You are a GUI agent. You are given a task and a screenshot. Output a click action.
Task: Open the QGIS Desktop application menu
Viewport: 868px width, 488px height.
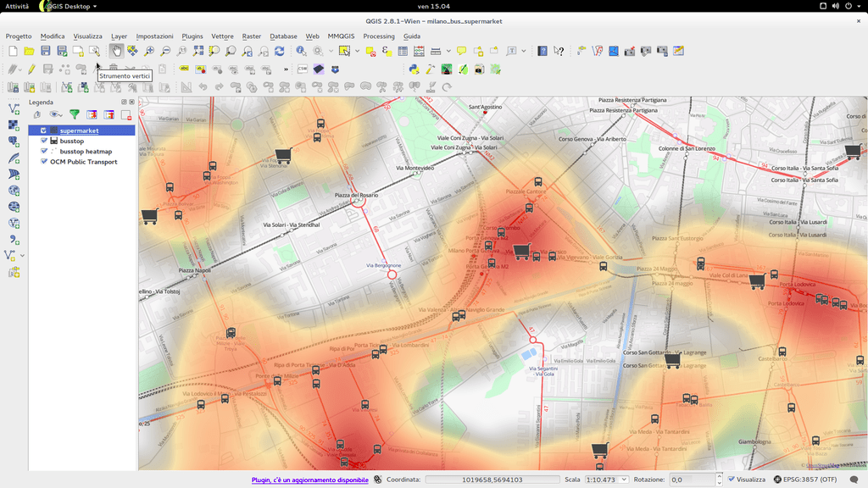[69, 6]
